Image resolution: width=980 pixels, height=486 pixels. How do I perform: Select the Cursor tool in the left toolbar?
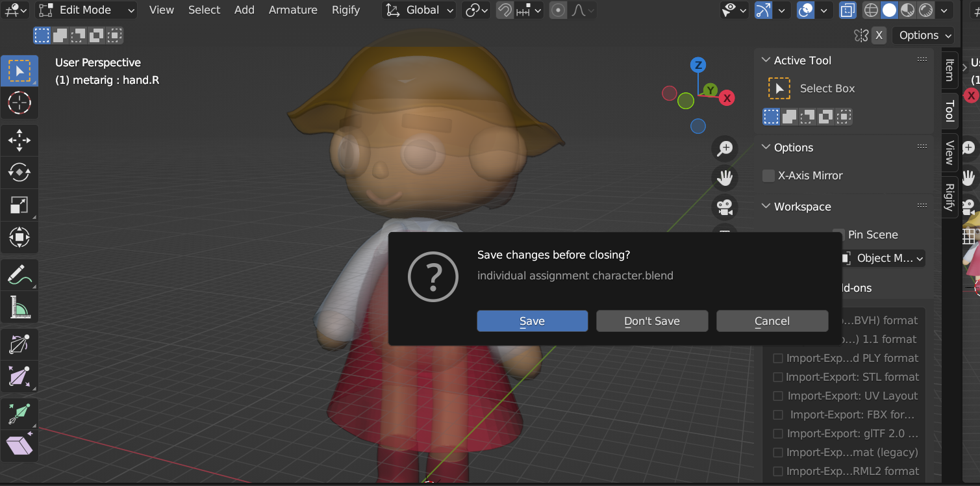pyautogui.click(x=19, y=103)
